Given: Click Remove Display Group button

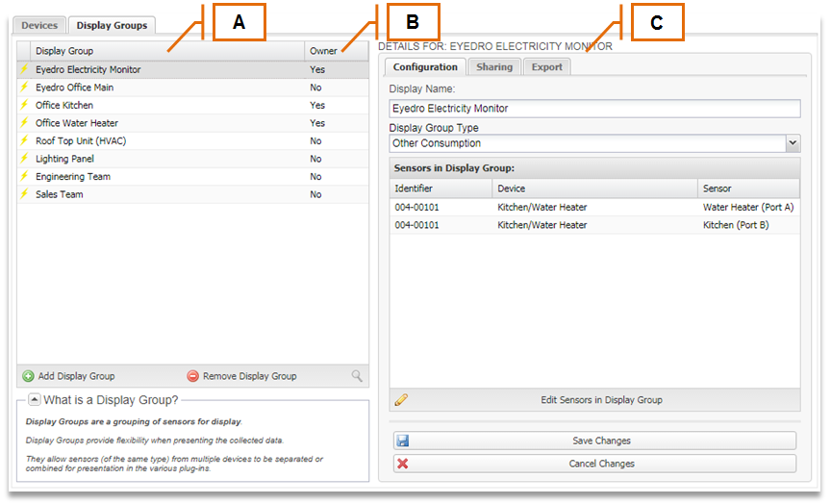Looking at the screenshot, I should (242, 376).
